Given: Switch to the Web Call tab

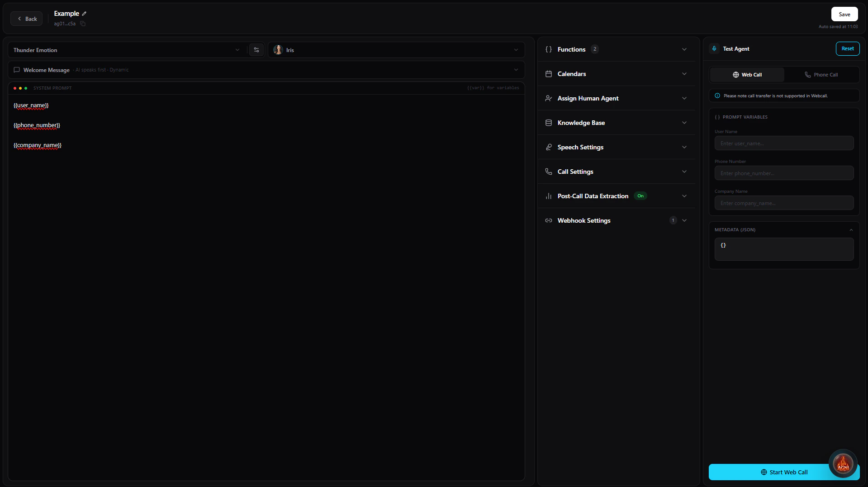Looking at the screenshot, I should pos(747,75).
